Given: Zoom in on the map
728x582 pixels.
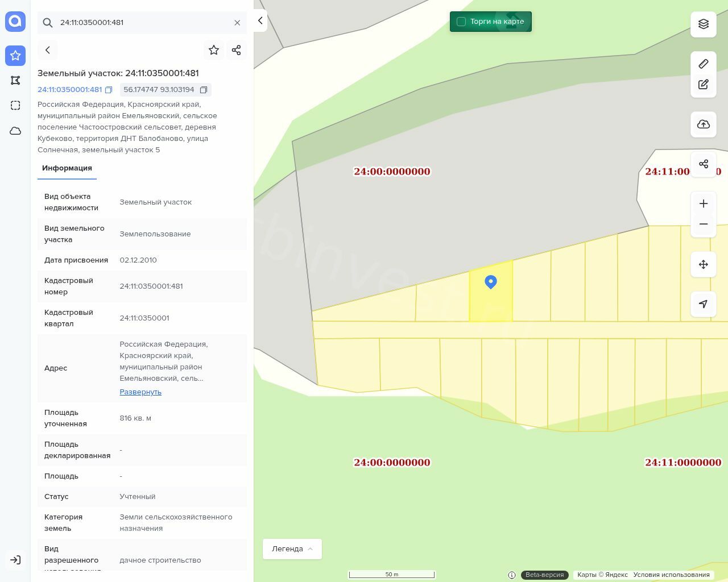Looking at the screenshot, I should [704, 203].
